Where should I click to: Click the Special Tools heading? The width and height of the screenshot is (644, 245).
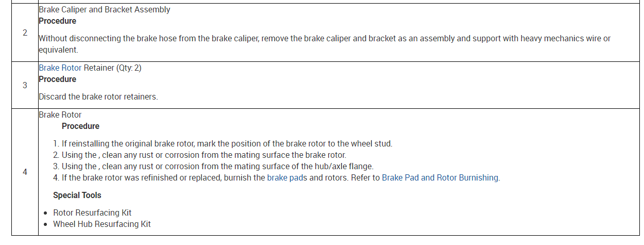tap(77, 195)
